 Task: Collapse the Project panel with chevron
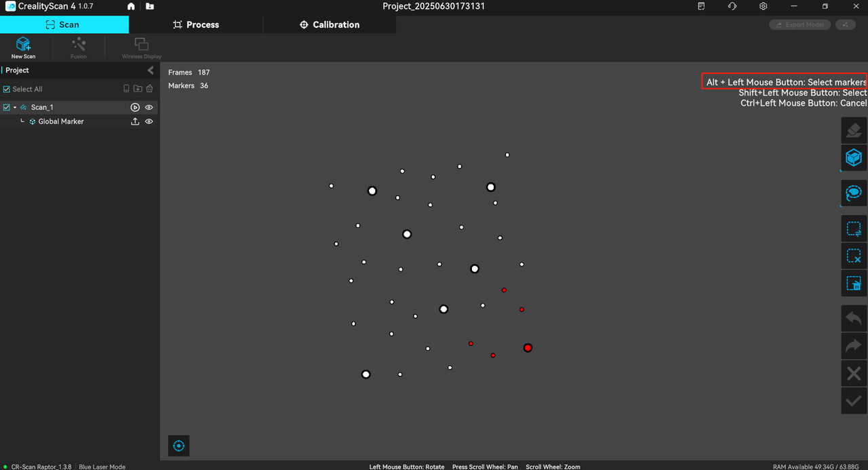click(151, 71)
